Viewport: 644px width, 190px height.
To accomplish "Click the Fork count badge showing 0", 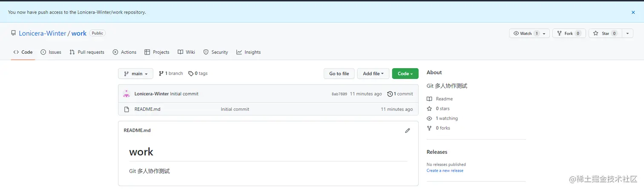I will coord(578,33).
